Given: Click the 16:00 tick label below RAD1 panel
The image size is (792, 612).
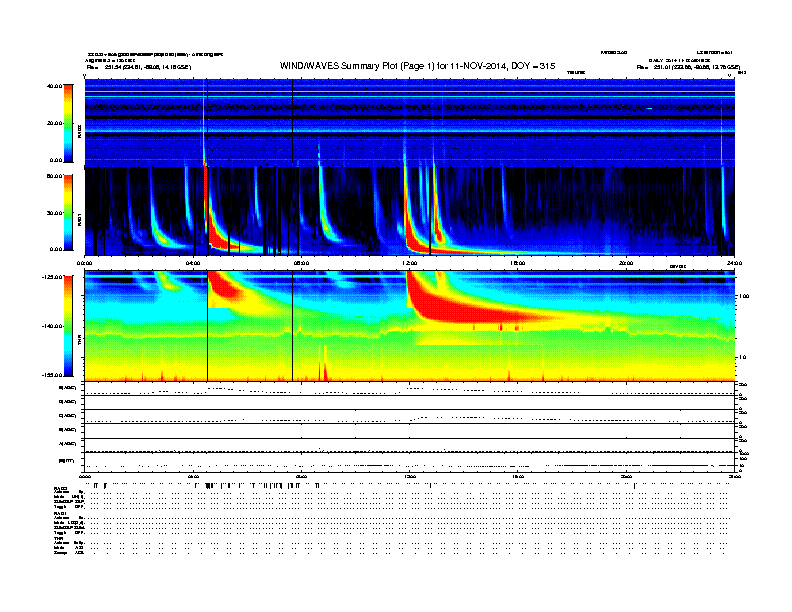Looking at the screenshot, I should (518, 263).
